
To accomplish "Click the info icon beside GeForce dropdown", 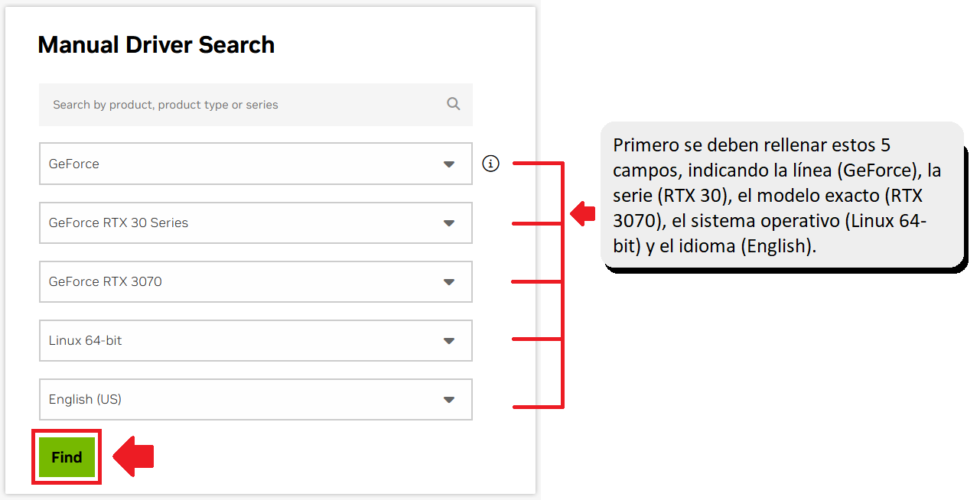I will (491, 164).
